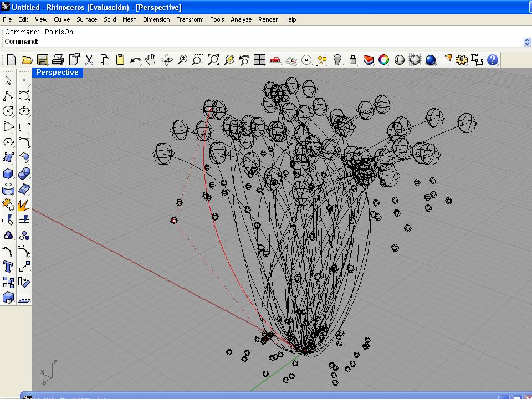532x399 pixels.
Task: Click the Help question mark button
Action: pos(493,60)
